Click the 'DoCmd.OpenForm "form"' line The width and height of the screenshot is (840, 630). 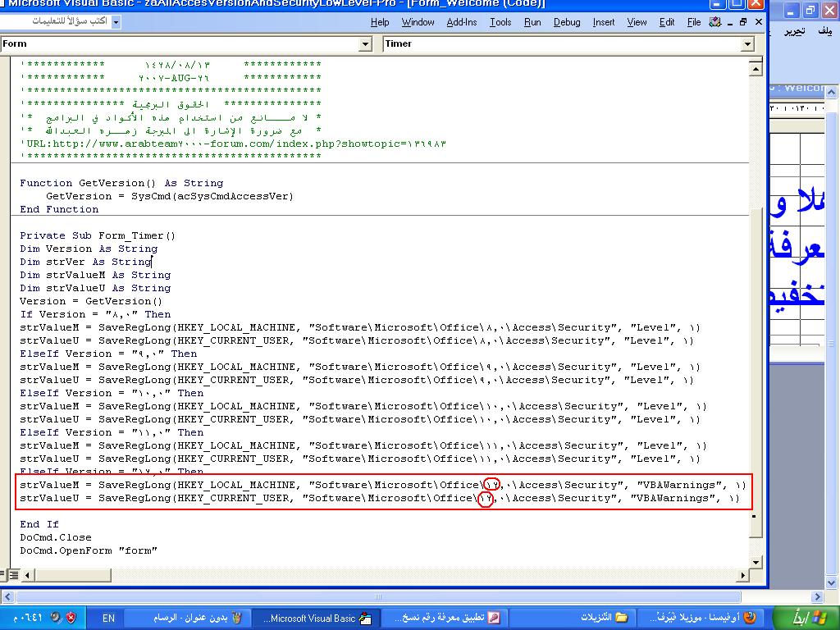89,550
